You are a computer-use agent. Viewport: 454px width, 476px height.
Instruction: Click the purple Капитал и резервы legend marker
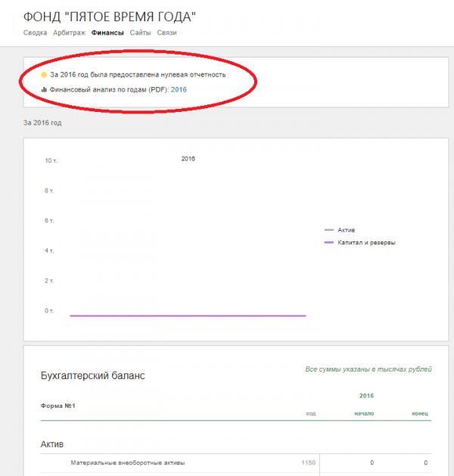(x=328, y=242)
